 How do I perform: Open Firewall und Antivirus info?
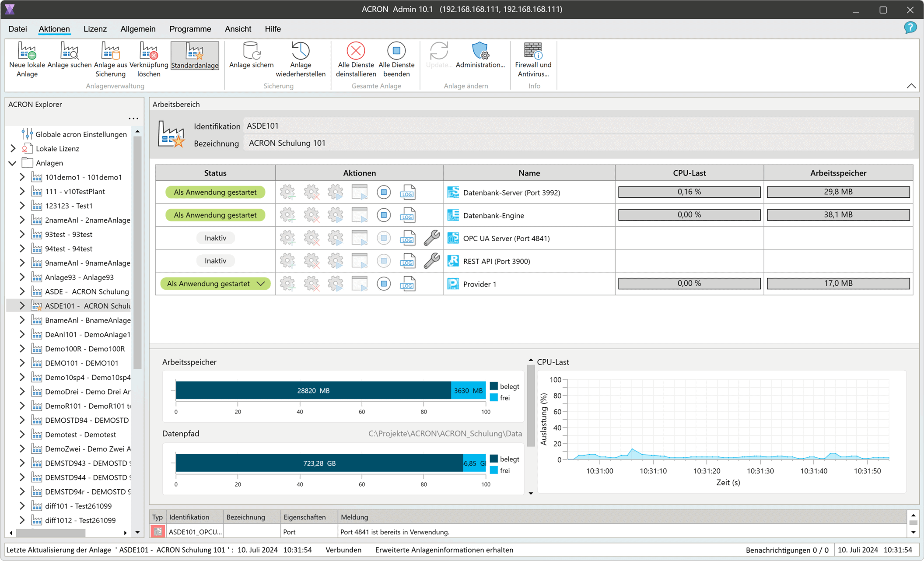[533, 51]
